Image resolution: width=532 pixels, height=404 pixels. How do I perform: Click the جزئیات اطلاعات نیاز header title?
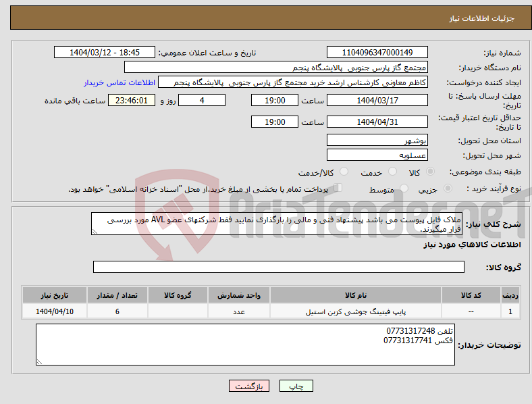tap(482, 18)
